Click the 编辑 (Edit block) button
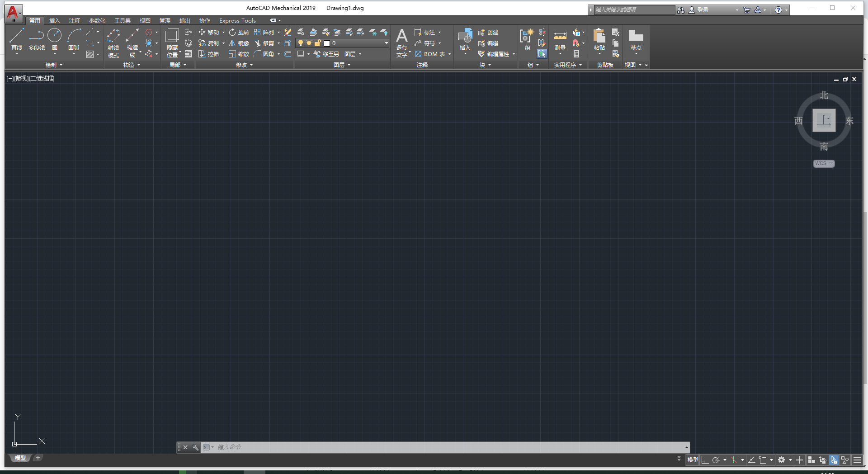868x474 pixels. pos(488,43)
